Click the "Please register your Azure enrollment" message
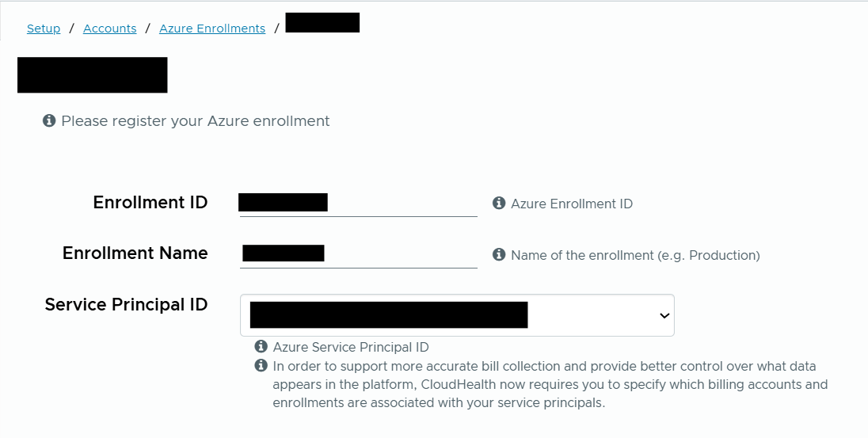Viewport: 868px width, 438px height. click(x=196, y=121)
